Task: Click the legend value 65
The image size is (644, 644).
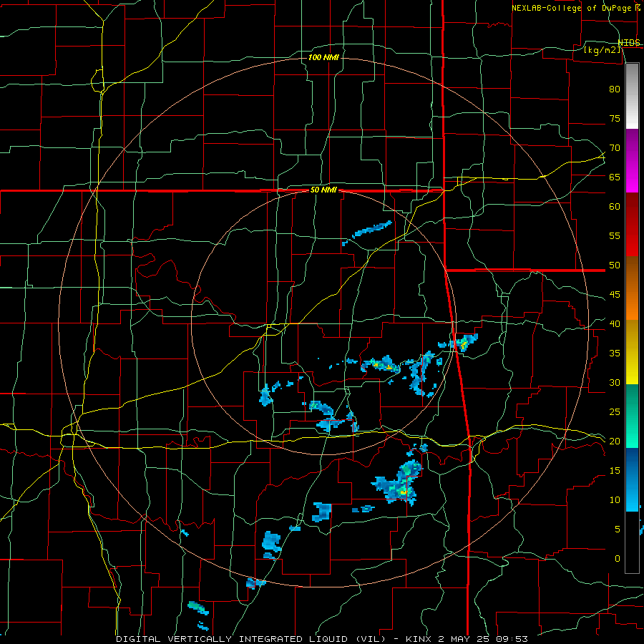Action: [615, 177]
